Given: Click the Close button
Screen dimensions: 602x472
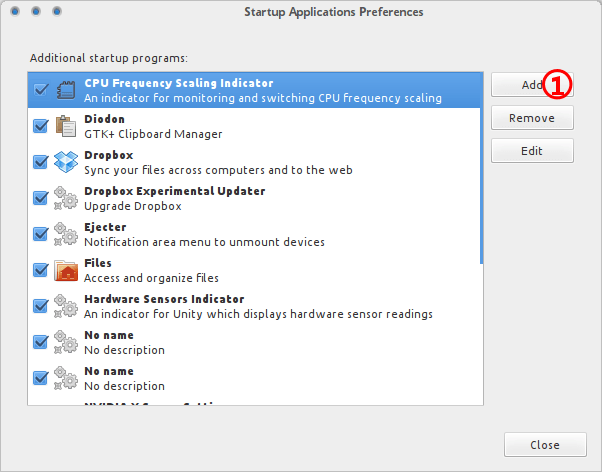Looking at the screenshot, I should click(x=545, y=445).
